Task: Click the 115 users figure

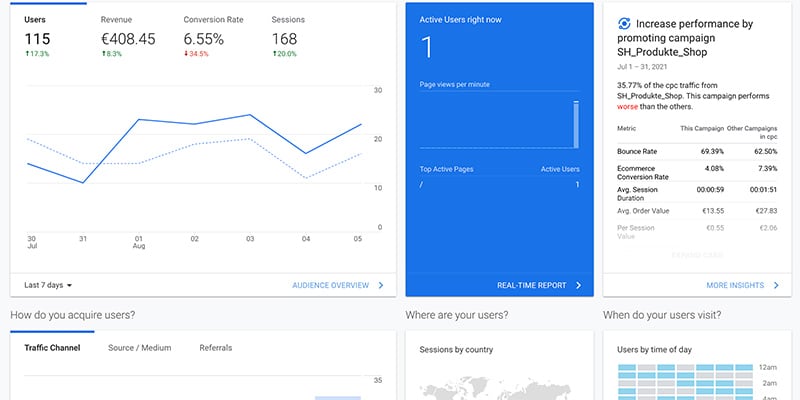Action: 37,39
